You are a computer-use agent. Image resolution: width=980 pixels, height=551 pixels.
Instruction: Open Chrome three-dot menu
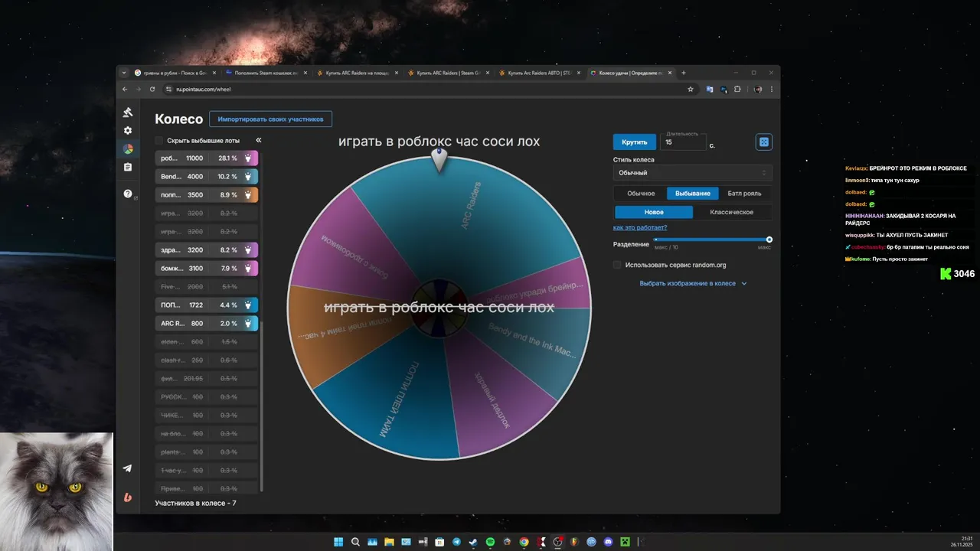[771, 89]
